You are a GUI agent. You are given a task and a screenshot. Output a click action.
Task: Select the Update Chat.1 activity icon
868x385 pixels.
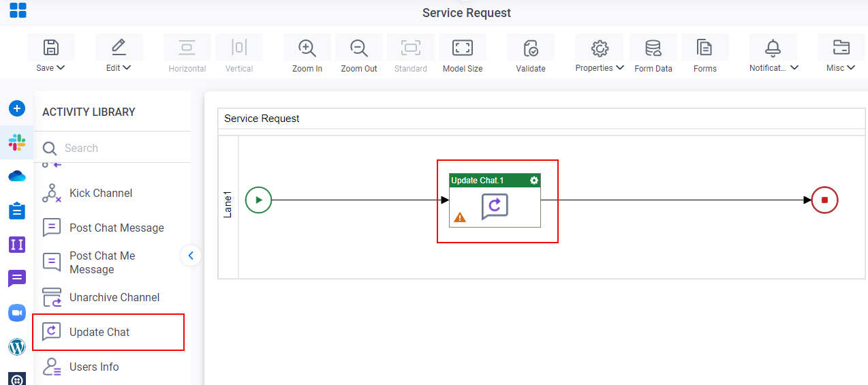[x=495, y=206]
